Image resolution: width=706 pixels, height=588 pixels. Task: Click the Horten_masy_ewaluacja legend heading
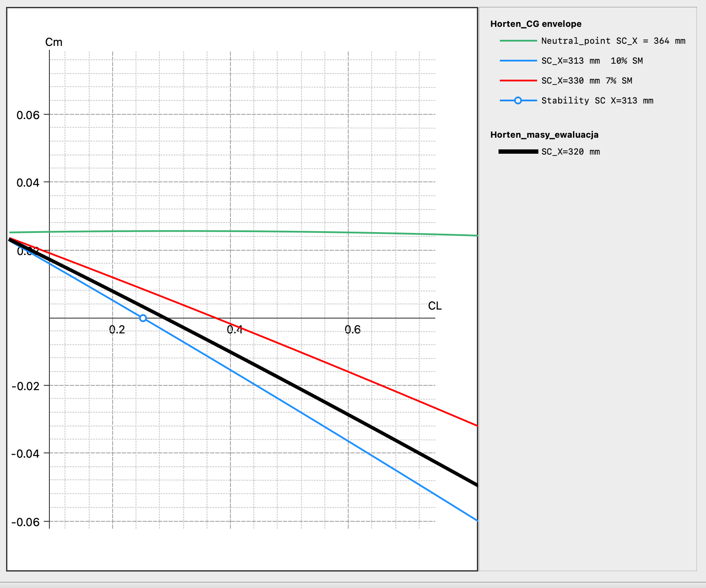click(x=544, y=135)
